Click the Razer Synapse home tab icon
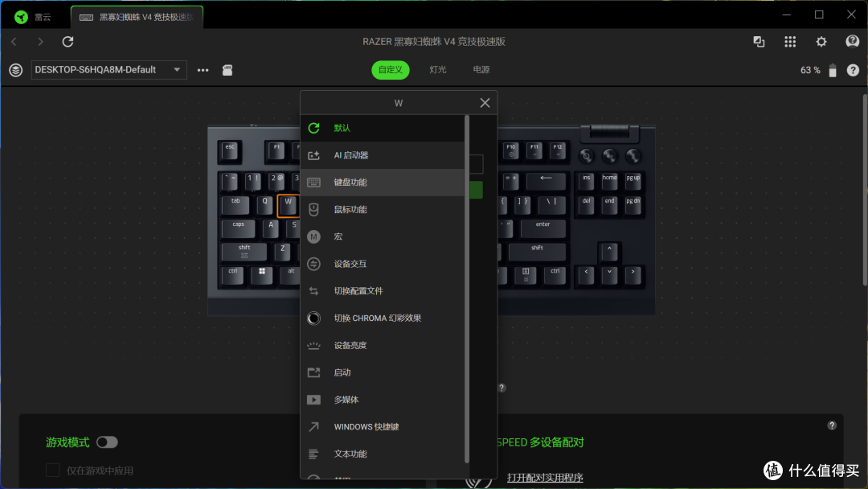This screenshot has width=868, height=489. (21, 17)
